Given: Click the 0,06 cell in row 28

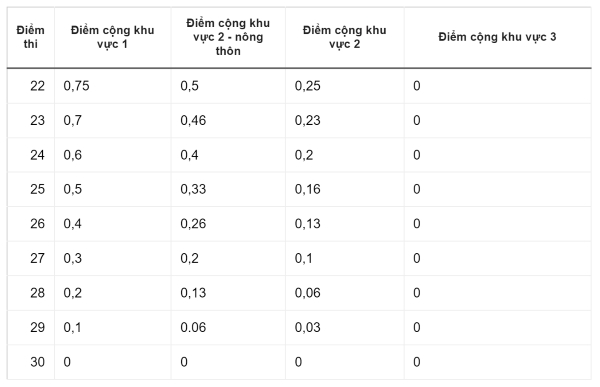Looking at the screenshot, I should pos(344,293).
